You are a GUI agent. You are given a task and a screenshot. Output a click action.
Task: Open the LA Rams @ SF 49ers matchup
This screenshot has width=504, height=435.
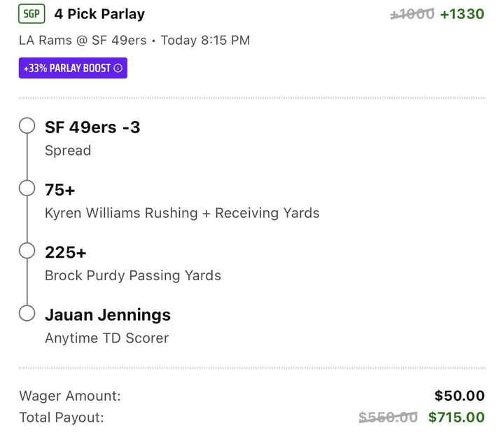(x=83, y=40)
